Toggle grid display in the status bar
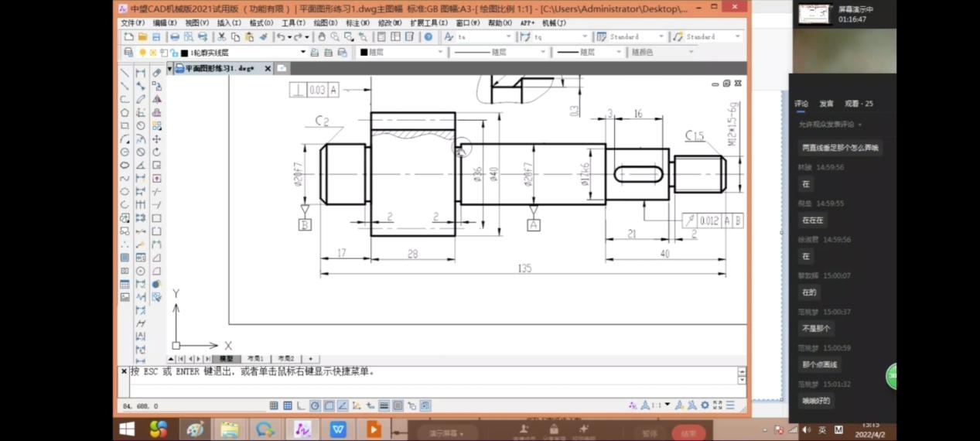 point(288,405)
